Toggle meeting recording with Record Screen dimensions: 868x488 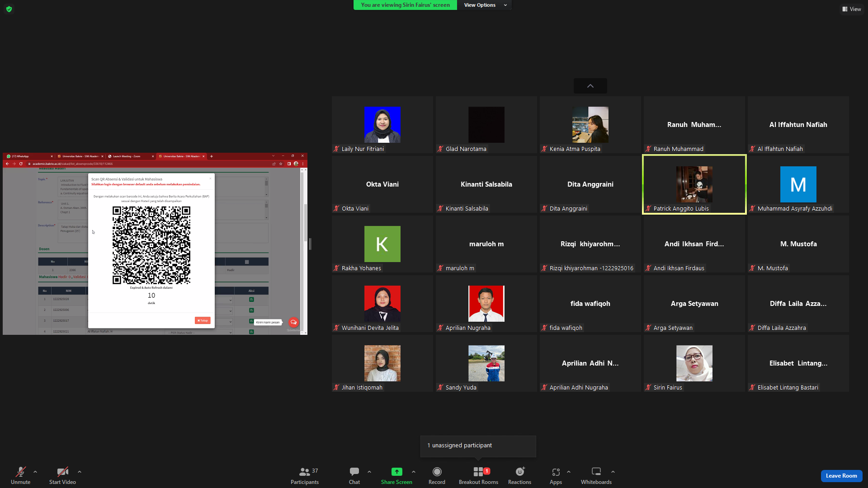[437, 476]
